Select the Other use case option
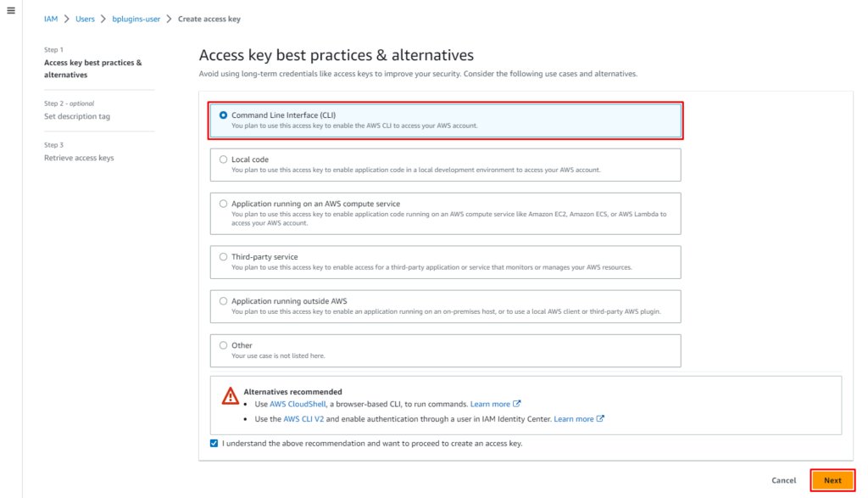The image size is (868, 498). 222,345
